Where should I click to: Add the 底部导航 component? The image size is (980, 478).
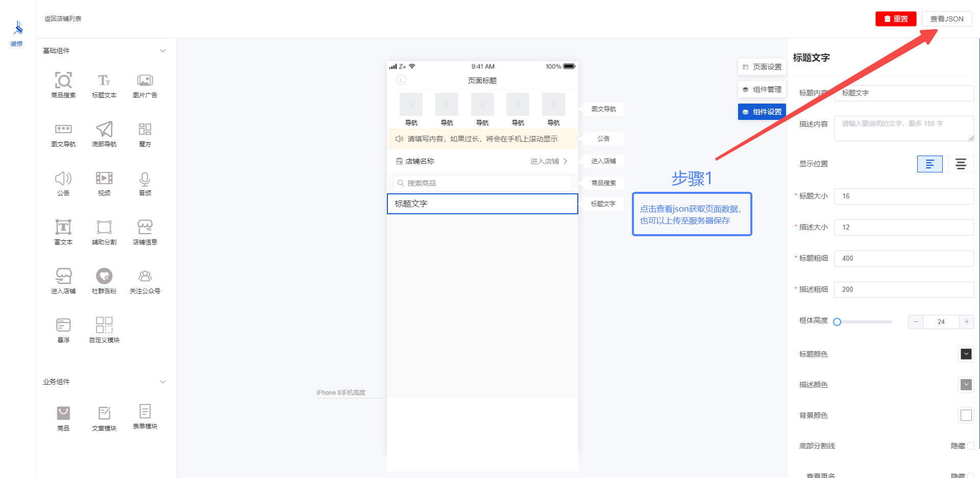coord(104,134)
